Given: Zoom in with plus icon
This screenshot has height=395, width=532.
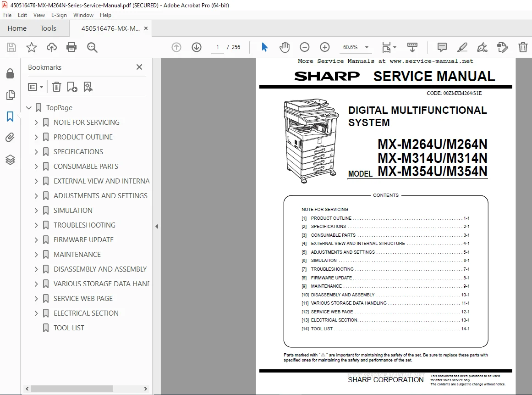Looking at the screenshot, I should click(x=325, y=47).
